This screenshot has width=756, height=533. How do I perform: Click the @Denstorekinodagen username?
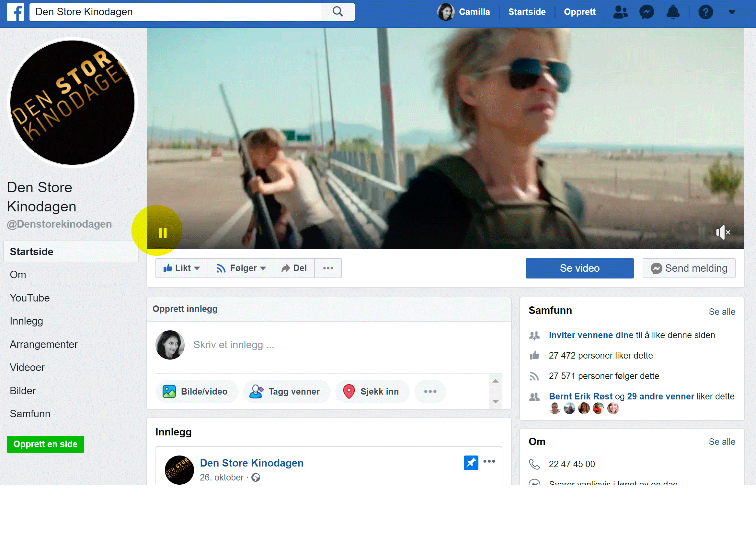tap(59, 224)
